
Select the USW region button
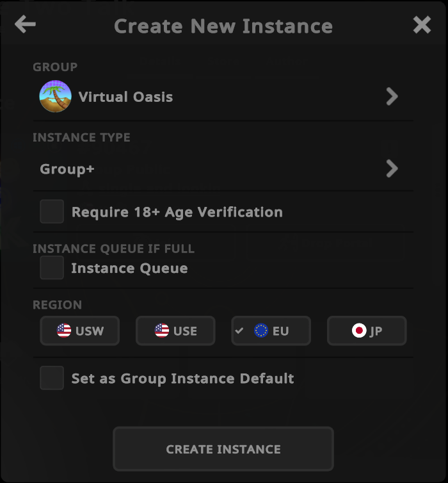(80, 331)
